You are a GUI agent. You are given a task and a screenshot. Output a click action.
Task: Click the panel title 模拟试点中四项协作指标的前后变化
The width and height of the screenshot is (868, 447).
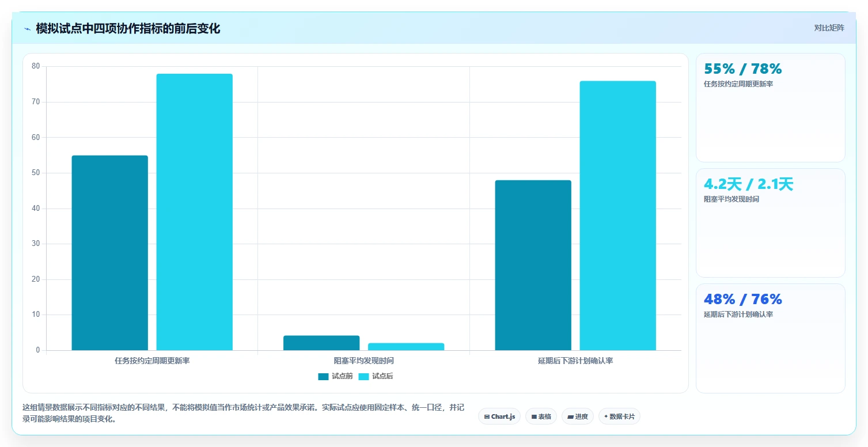[x=128, y=29]
